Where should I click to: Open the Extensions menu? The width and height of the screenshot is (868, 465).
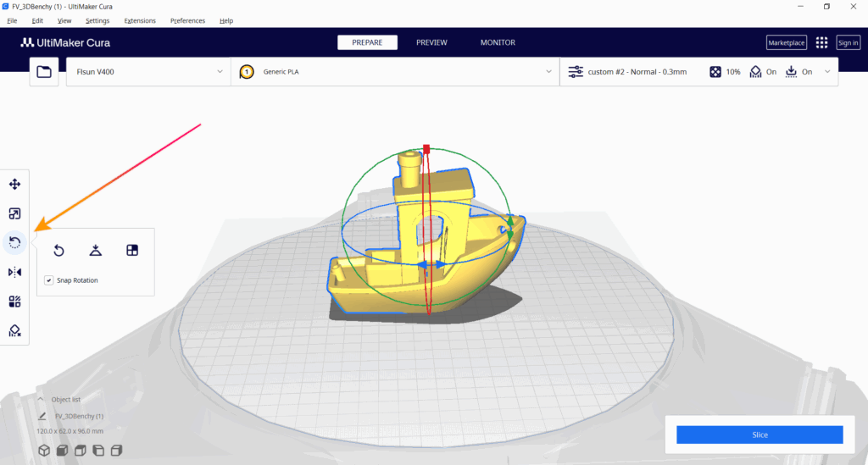(x=140, y=20)
